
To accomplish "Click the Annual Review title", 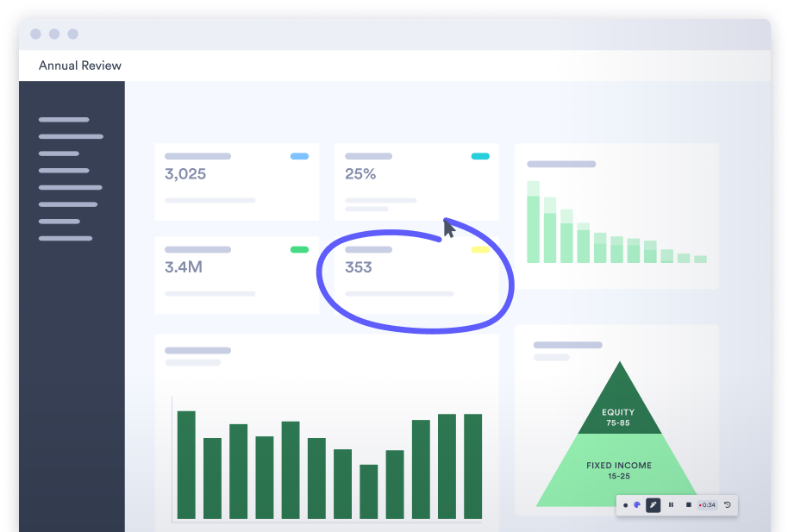I will (80, 66).
